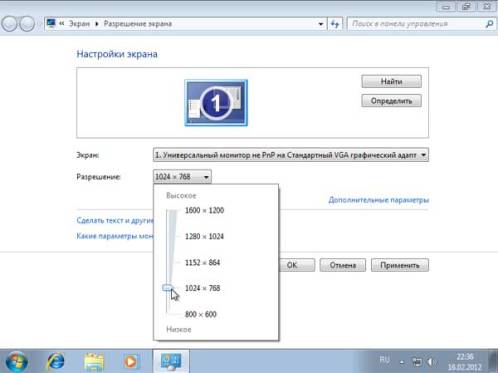Expand the address bar history dropdown arrow
Image resolution: width=498 pixels, height=373 pixels.
(321, 24)
